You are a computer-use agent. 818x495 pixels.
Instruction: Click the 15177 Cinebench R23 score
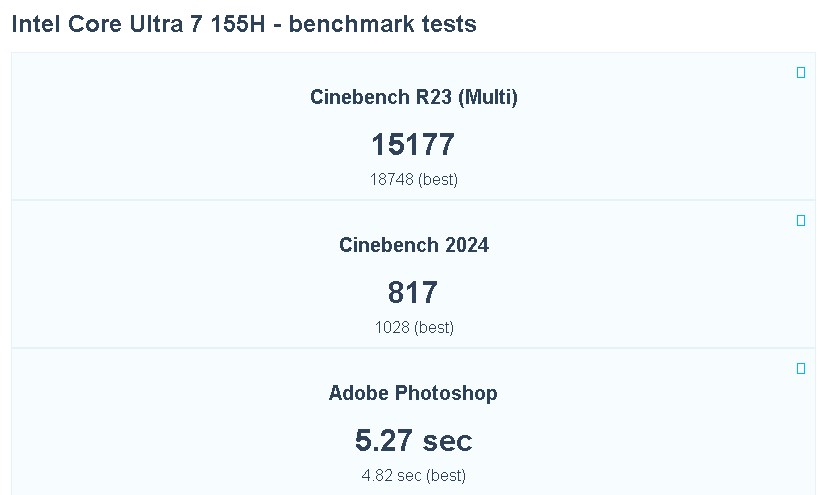click(413, 145)
